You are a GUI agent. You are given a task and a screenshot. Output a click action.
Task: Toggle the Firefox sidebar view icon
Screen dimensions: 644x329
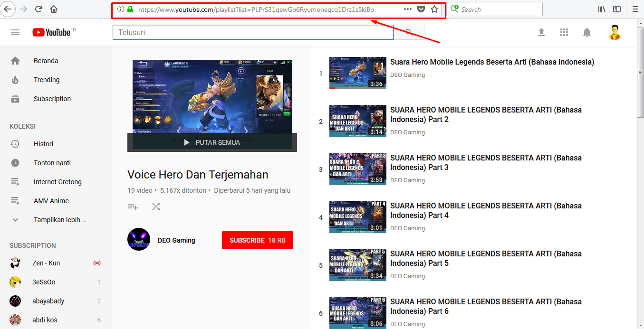click(x=617, y=9)
